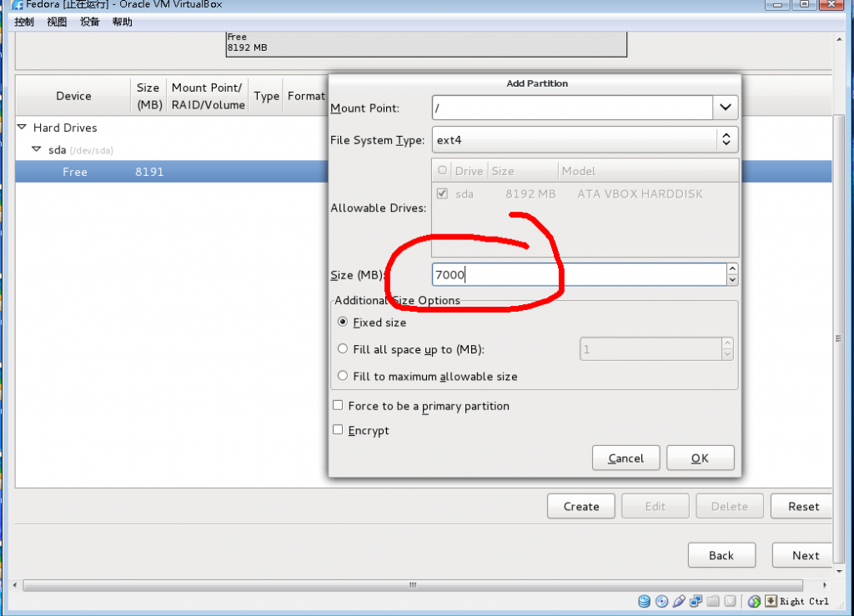The image size is (854, 616).
Task: Open the 控制 menu
Action: coord(23,22)
